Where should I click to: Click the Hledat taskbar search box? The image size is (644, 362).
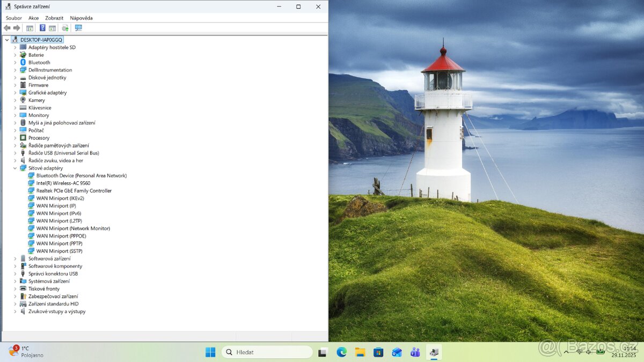click(267, 352)
